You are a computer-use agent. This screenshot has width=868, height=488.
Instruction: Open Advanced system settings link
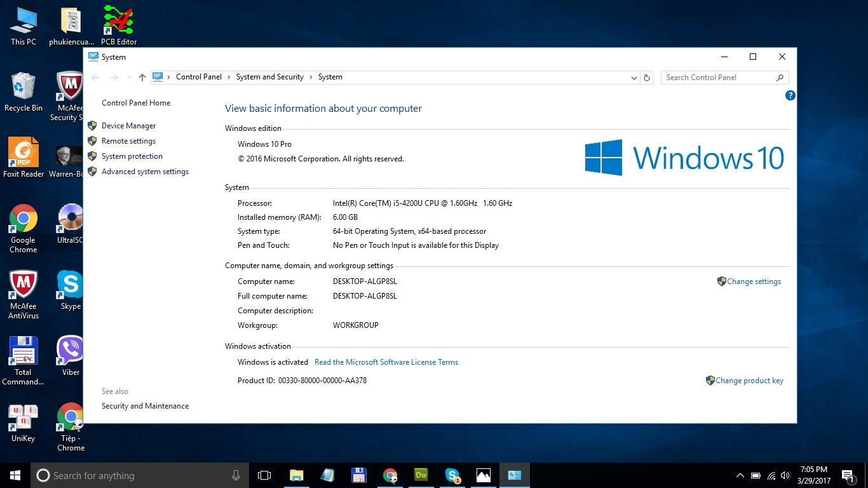[x=145, y=172]
